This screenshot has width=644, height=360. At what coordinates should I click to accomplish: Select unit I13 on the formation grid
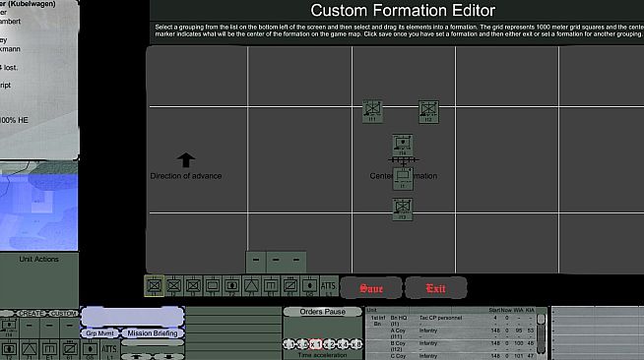[x=403, y=210]
